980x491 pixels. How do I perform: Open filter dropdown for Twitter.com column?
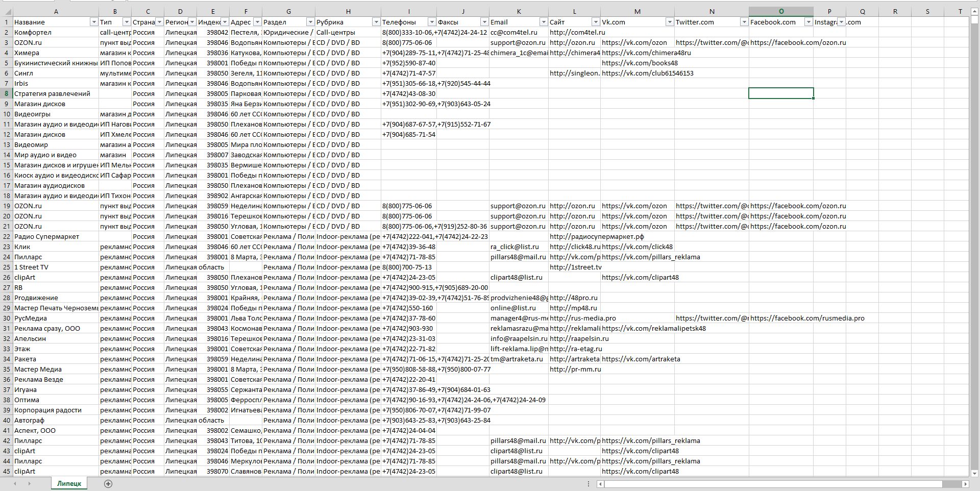click(744, 22)
